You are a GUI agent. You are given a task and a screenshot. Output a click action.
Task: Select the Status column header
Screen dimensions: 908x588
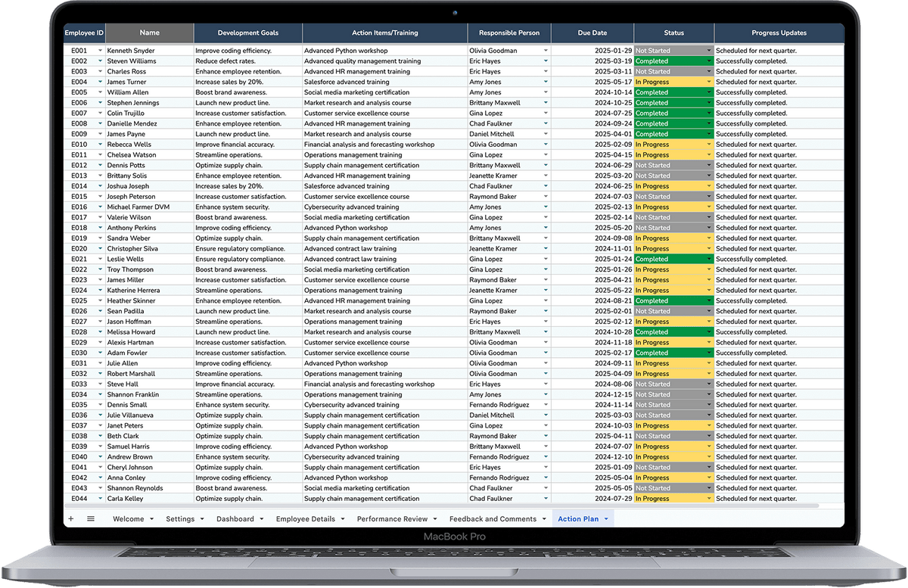point(674,33)
